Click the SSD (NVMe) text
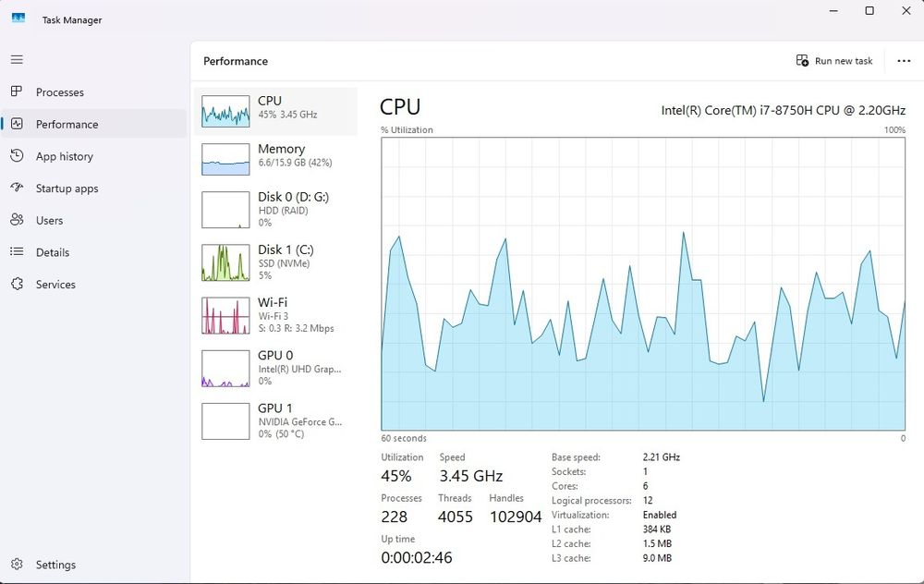The width and height of the screenshot is (924, 584). coord(284,263)
